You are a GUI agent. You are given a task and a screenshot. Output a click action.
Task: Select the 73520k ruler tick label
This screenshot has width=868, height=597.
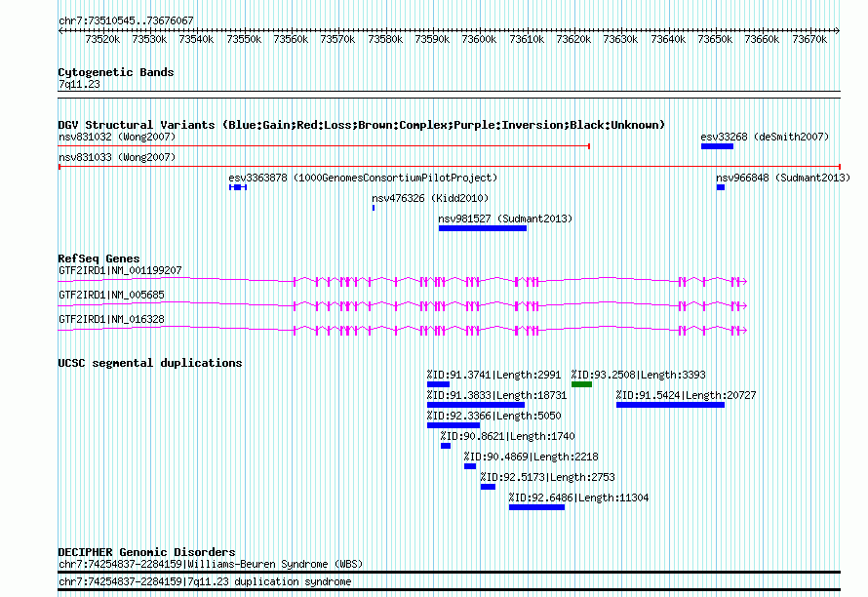click(102, 39)
